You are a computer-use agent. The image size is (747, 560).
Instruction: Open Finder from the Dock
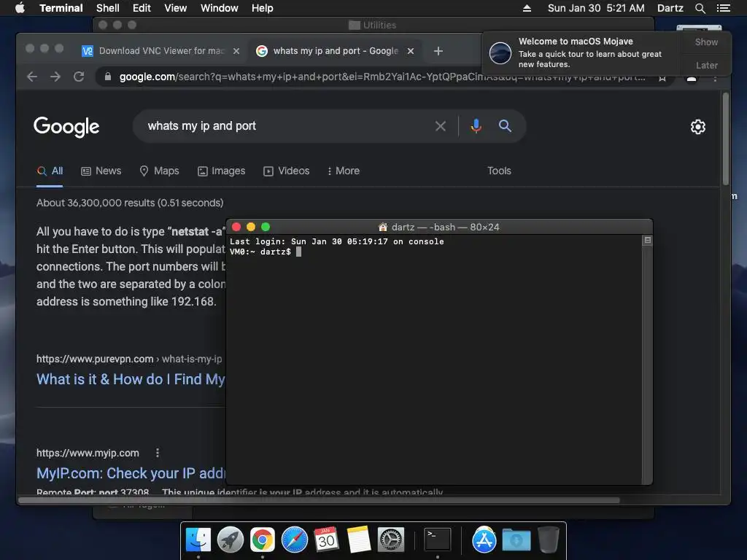point(198,540)
